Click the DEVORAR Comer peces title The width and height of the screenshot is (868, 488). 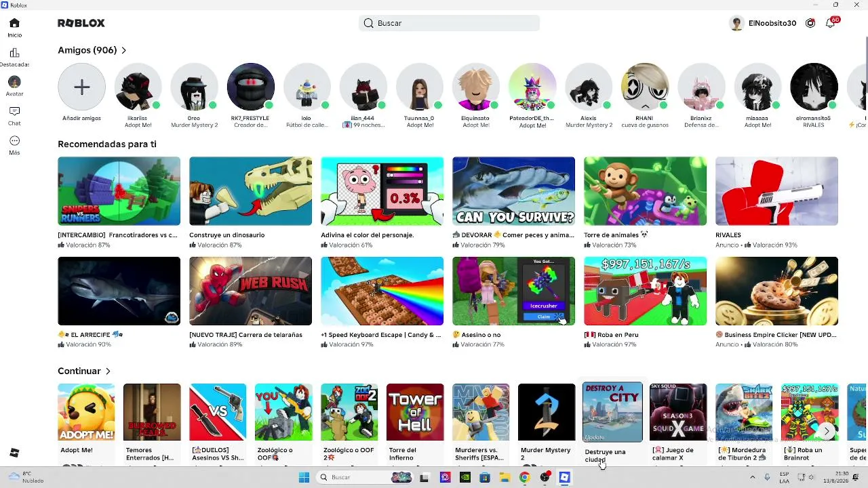(x=513, y=235)
